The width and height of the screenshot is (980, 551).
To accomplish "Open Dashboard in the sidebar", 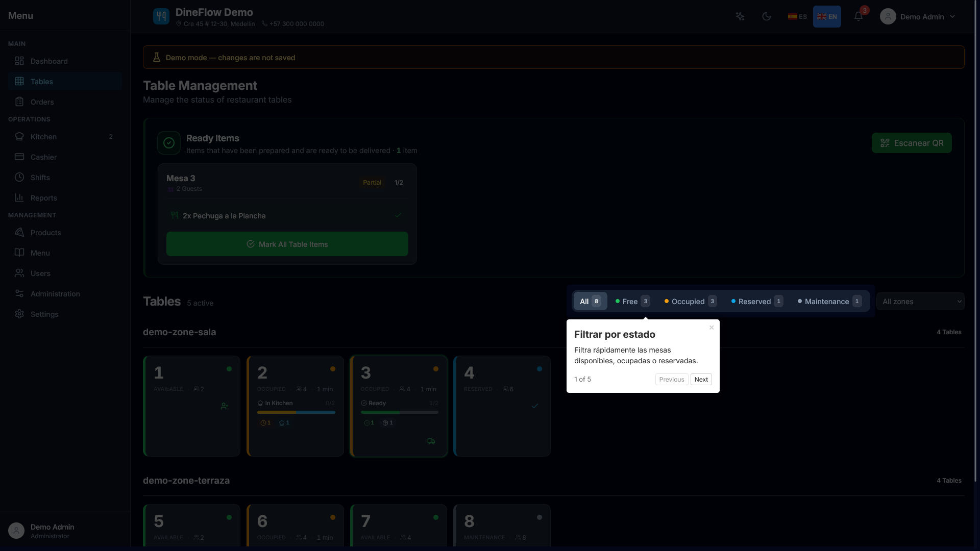I will [65, 61].
